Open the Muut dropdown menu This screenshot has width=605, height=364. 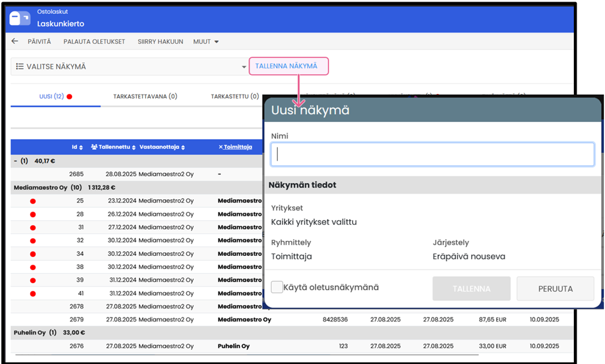tap(205, 42)
